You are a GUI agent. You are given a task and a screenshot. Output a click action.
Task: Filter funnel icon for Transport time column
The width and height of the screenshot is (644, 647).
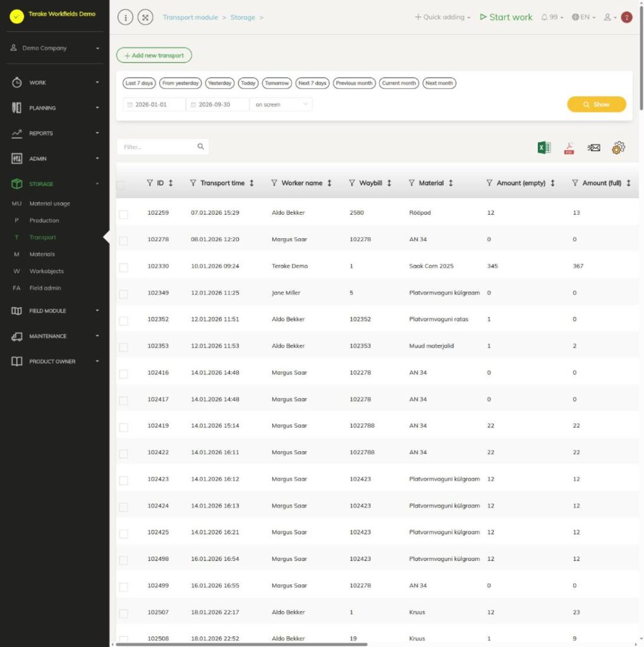193,183
